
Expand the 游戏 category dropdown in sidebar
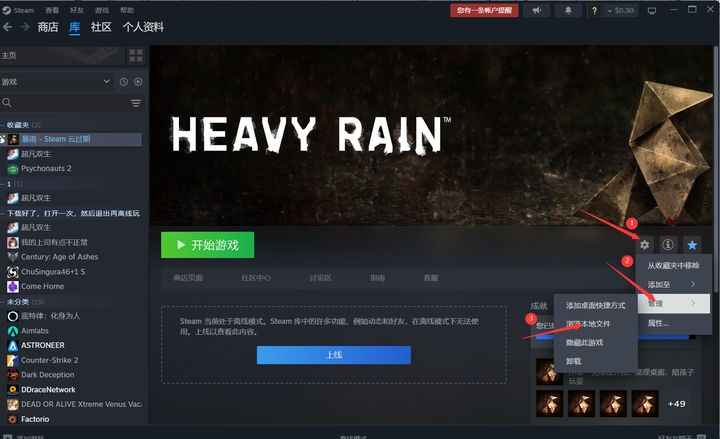(56, 82)
